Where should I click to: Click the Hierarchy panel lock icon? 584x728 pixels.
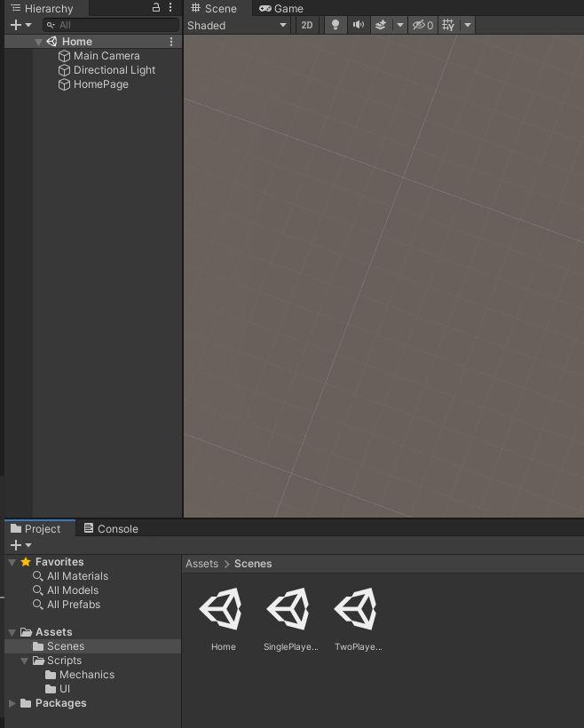(156, 8)
